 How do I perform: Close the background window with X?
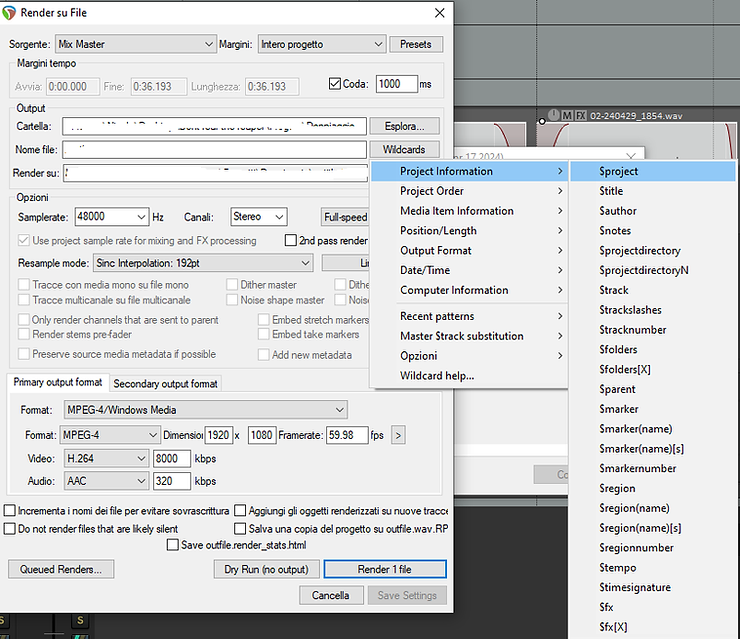tap(631, 155)
